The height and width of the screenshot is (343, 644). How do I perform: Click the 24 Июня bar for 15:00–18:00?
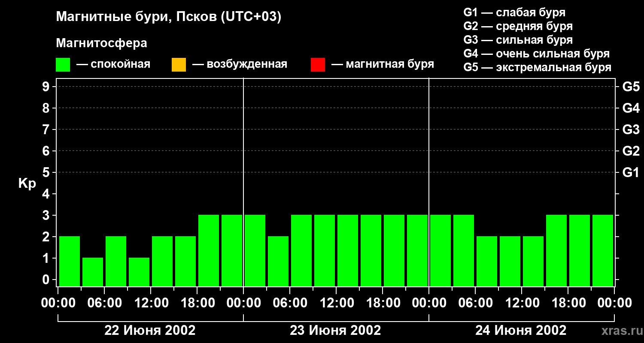(556, 250)
